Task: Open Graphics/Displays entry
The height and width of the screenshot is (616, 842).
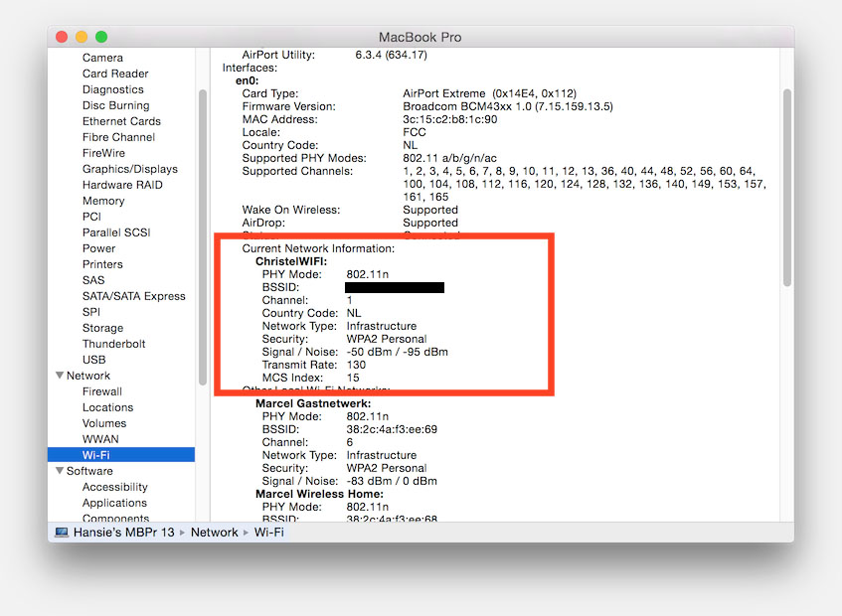Action: pos(130,169)
